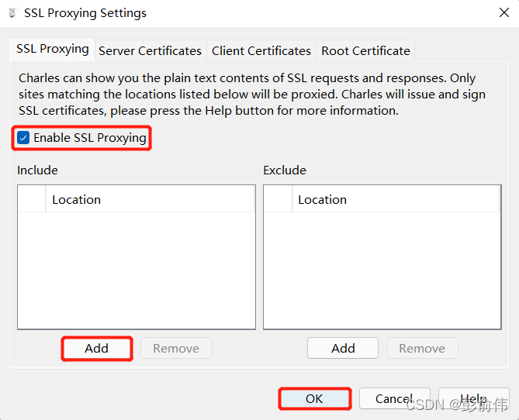This screenshot has height=420, width=519.
Task: Open the Client Certificates tab
Action: click(261, 50)
